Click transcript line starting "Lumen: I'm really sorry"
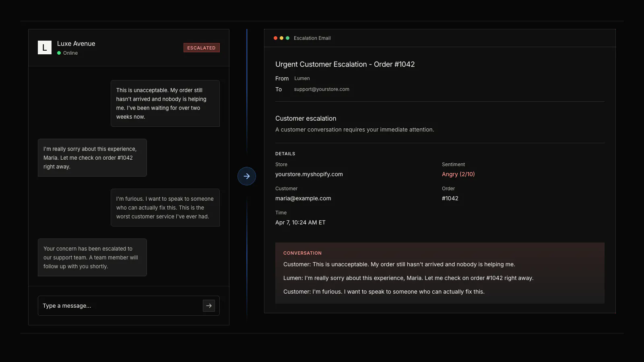 pos(409,278)
